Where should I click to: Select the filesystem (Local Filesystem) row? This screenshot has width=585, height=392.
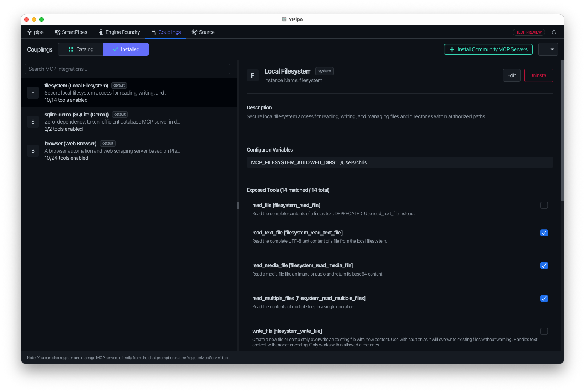129,93
